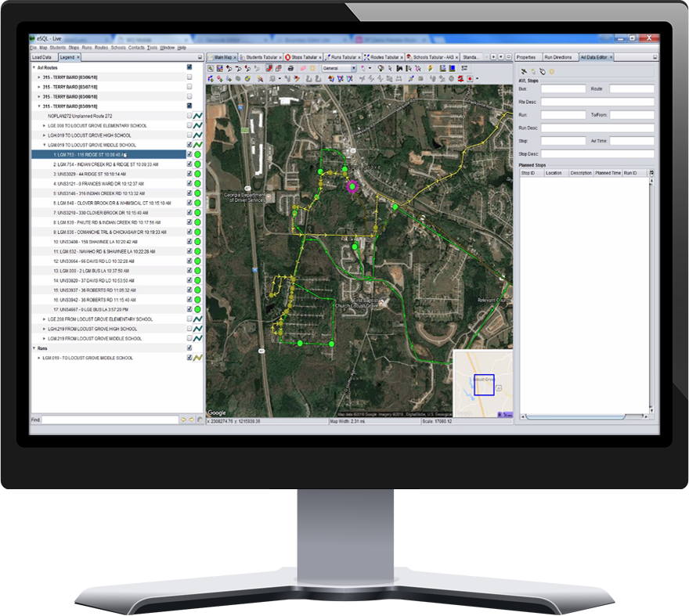
Task: Click the pink eraser icon in map toolbar
Action: 303,69
